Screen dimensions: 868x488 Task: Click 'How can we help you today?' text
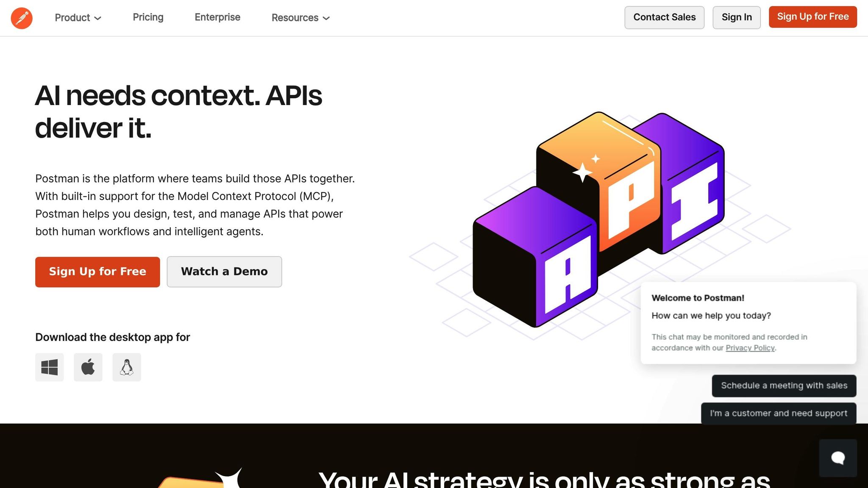click(x=711, y=316)
